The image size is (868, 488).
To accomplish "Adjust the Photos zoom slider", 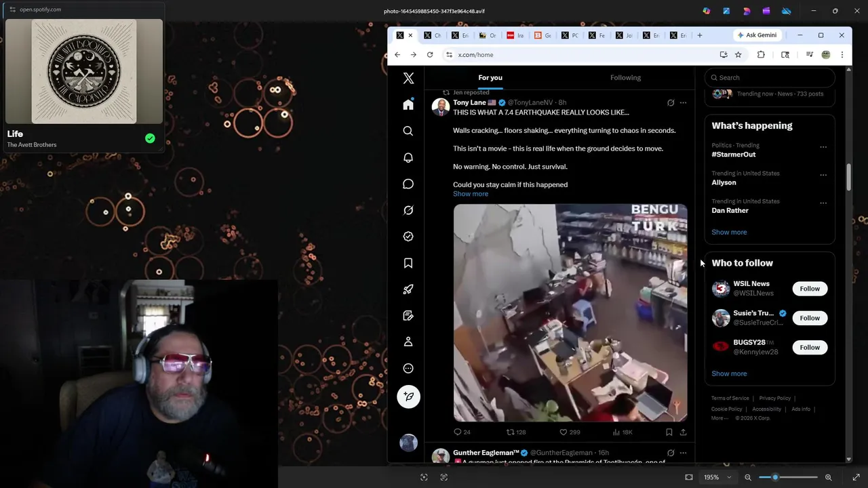I will pyautogui.click(x=788, y=477).
